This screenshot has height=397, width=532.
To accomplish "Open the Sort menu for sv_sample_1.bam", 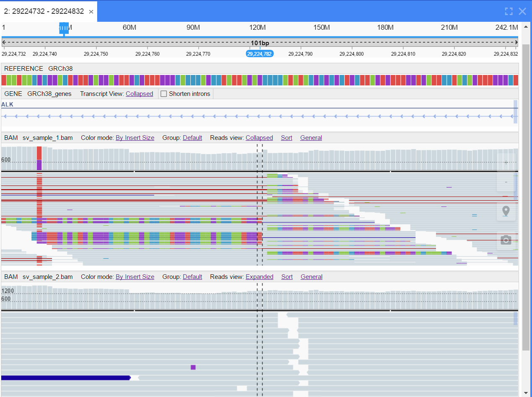I will click(x=287, y=138).
